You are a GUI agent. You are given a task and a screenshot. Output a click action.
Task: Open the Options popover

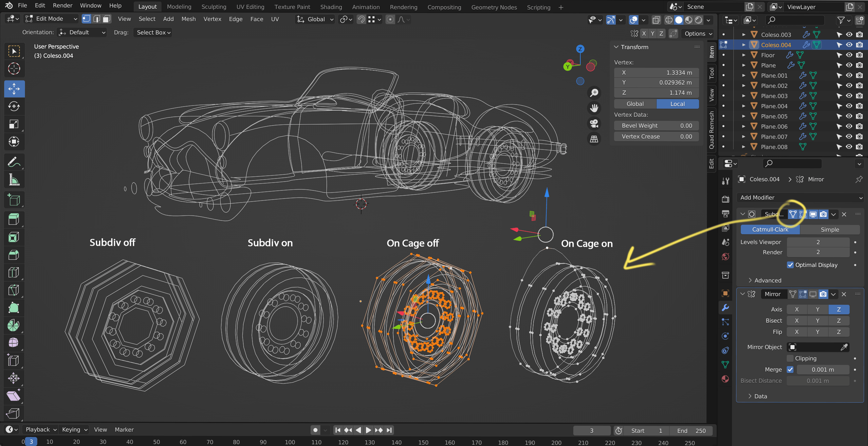[698, 34]
